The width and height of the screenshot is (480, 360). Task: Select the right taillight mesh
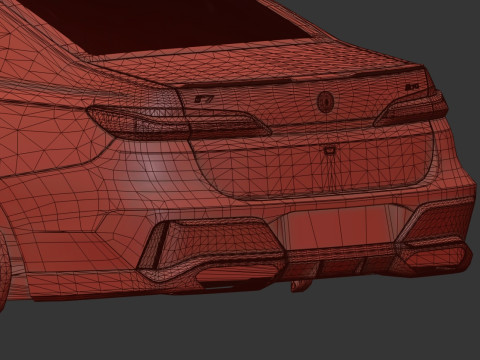tap(411, 107)
